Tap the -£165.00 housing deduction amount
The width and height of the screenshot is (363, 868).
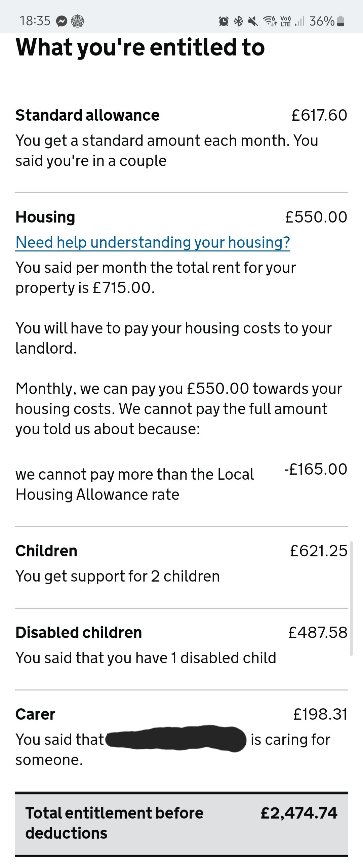tap(316, 469)
